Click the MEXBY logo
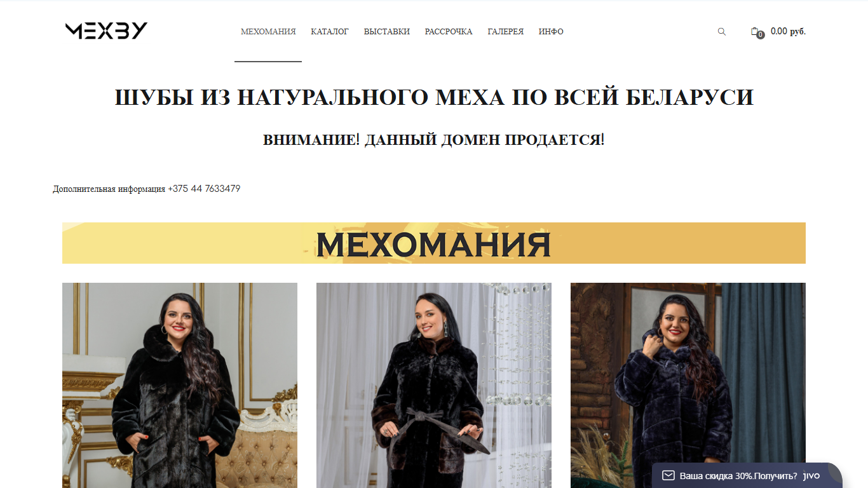868x488 pixels. tap(106, 31)
